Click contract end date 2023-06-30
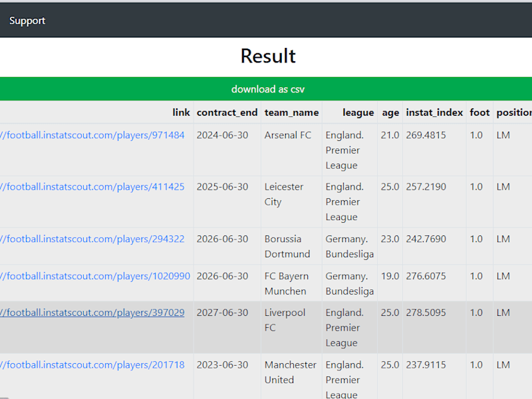This screenshot has width=532, height=399. click(x=222, y=364)
